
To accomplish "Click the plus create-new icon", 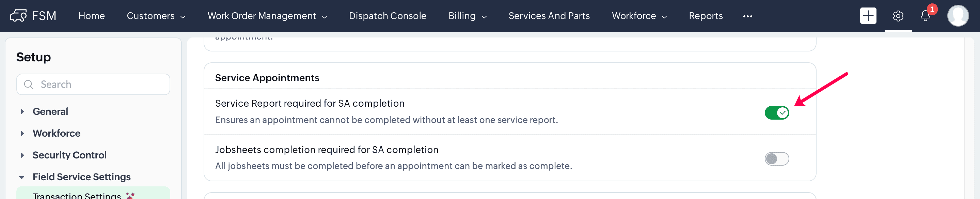I will pyautogui.click(x=868, y=16).
